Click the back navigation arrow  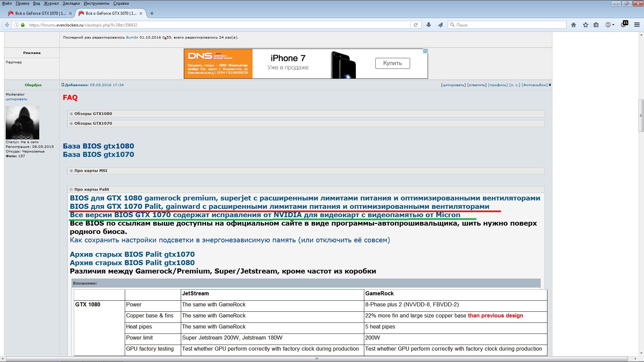pyautogui.click(x=7, y=25)
